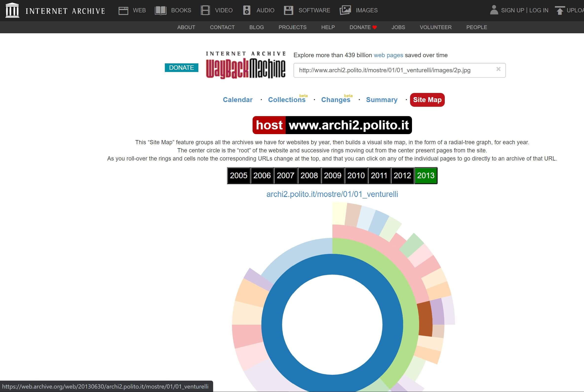Open the Books icon in navbar

click(x=160, y=11)
